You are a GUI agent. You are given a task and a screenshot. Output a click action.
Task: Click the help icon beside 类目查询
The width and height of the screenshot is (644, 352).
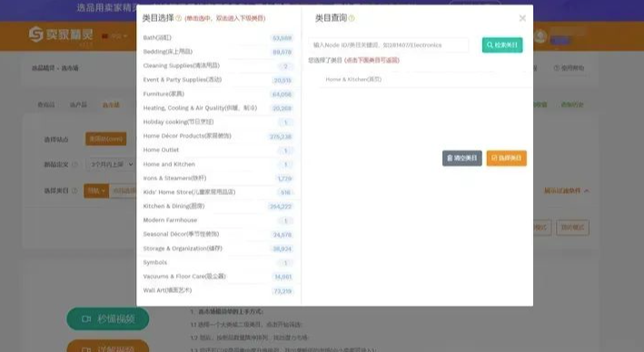tap(352, 18)
